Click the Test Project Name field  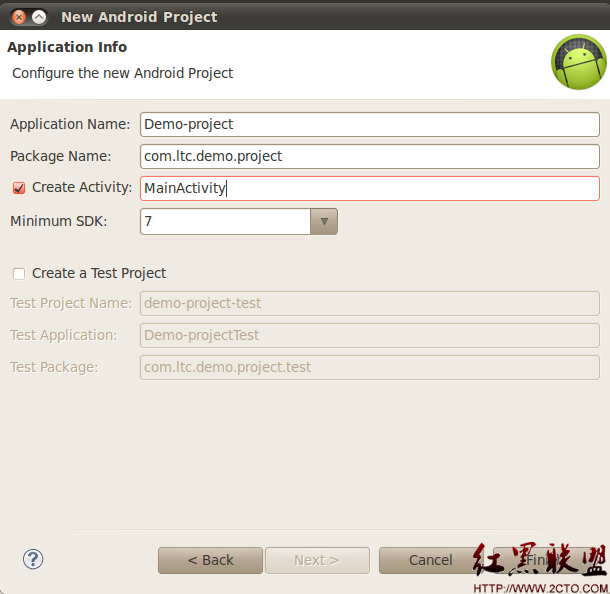pyautogui.click(x=370, y=303)
